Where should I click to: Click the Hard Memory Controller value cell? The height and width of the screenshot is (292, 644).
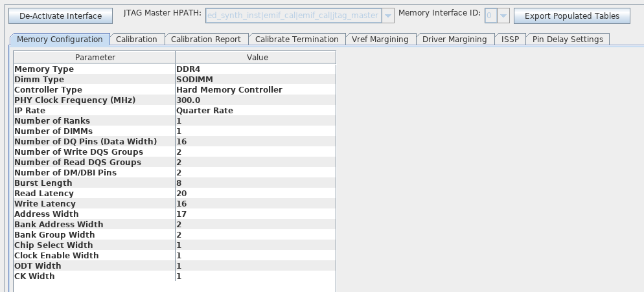point(229,90)
